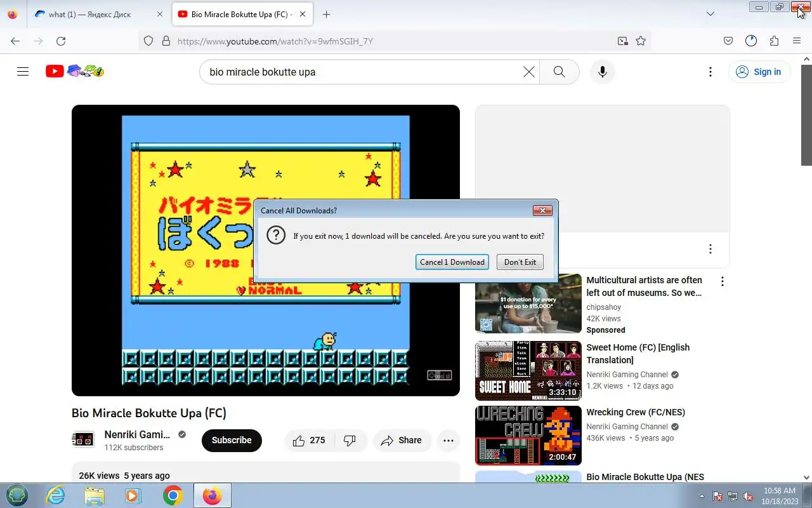Share the video

tap(402, 440)
